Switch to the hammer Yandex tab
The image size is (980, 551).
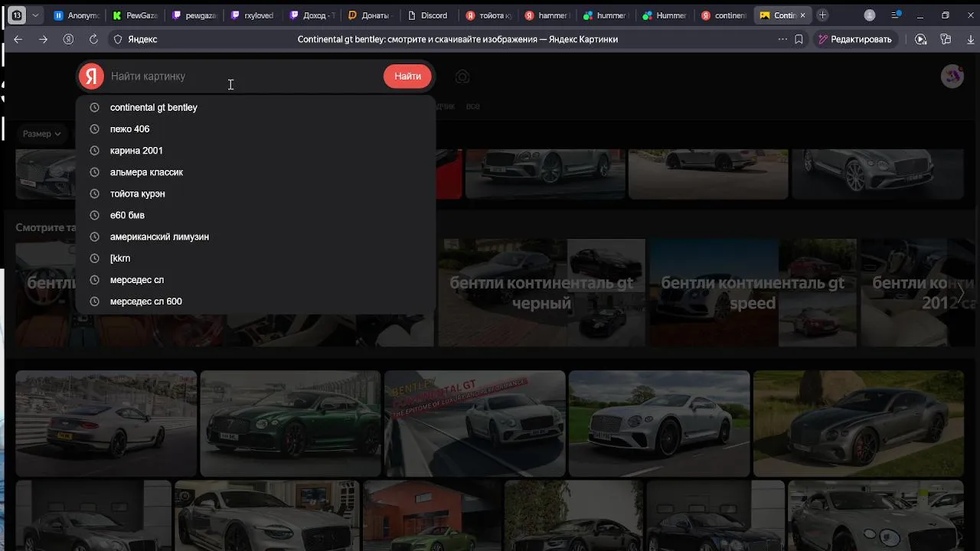point(546,15)
